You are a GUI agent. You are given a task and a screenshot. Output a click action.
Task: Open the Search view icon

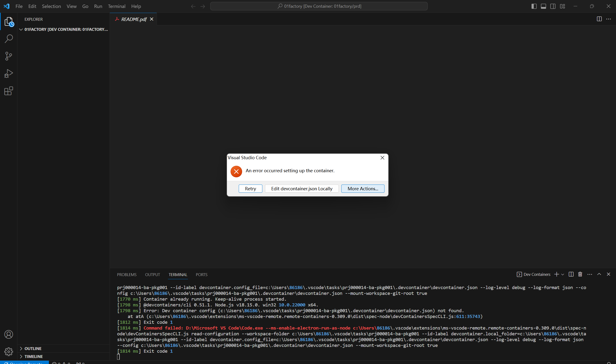coord(9,39)
